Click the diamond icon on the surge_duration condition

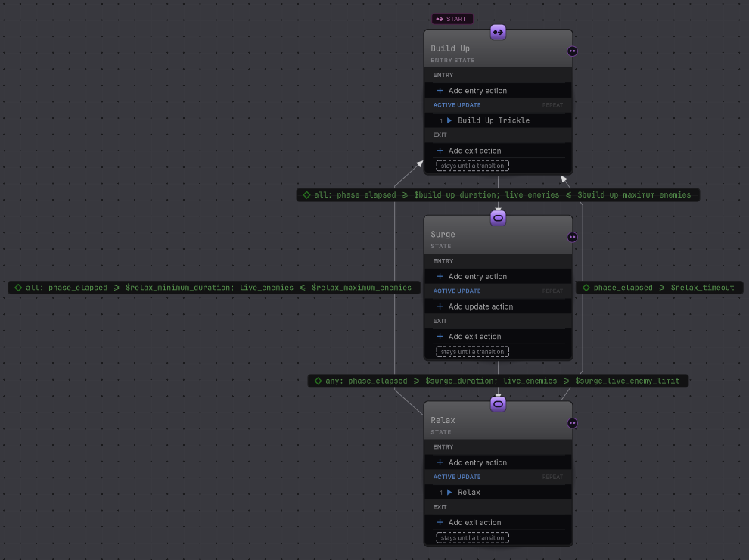coord(318,381)
